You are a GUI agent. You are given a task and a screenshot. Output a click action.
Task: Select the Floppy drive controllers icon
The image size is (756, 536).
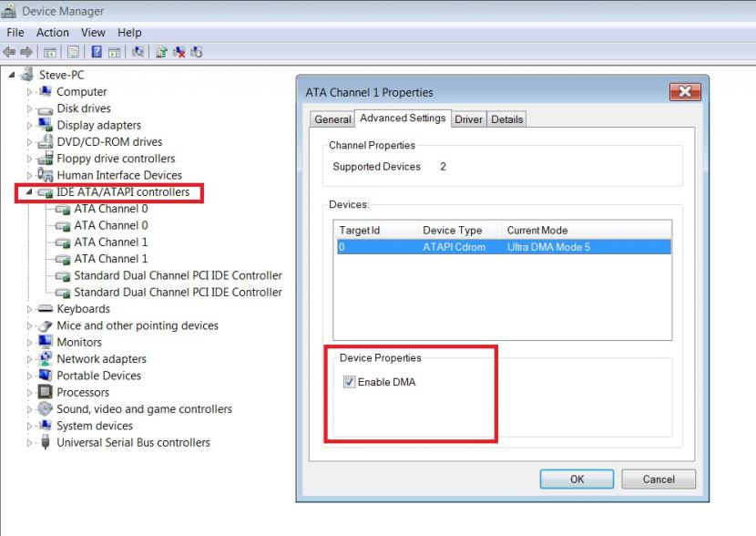46,158
